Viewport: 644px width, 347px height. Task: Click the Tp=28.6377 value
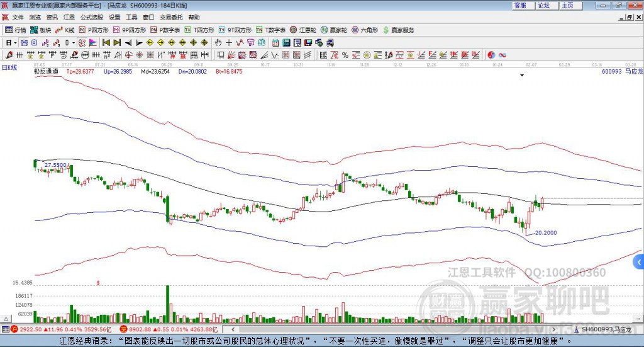click(x=80, y=71)
